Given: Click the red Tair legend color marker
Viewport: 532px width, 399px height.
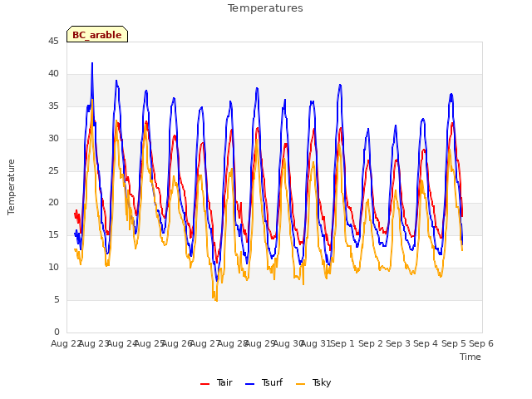Looking at the screenshot, I should tap(205, 384).
